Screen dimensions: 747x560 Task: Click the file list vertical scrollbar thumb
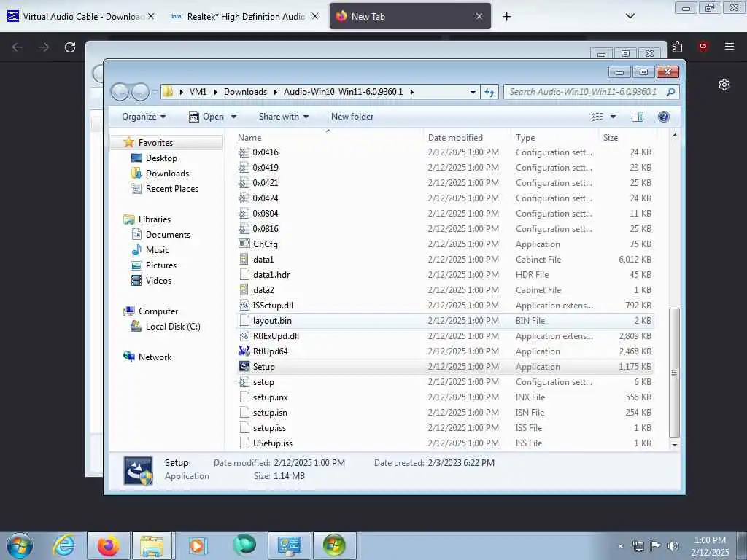coord(673,373)
